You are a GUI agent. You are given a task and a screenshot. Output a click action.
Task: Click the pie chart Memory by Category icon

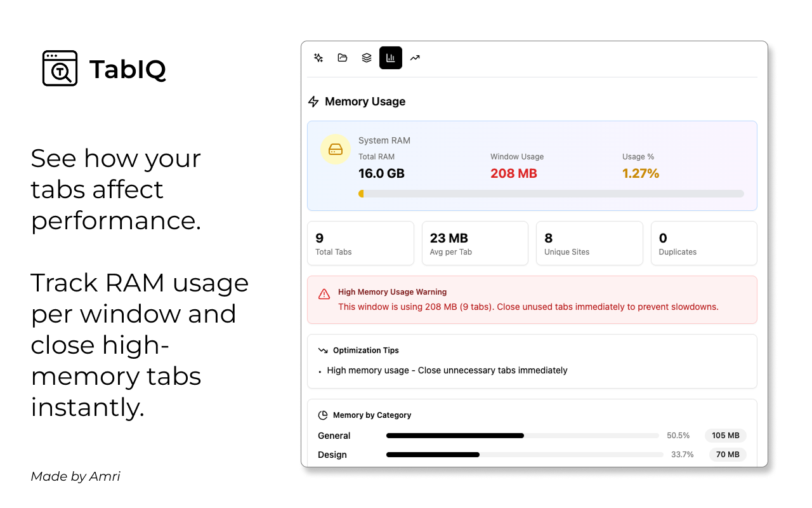[x=322, y=415]
